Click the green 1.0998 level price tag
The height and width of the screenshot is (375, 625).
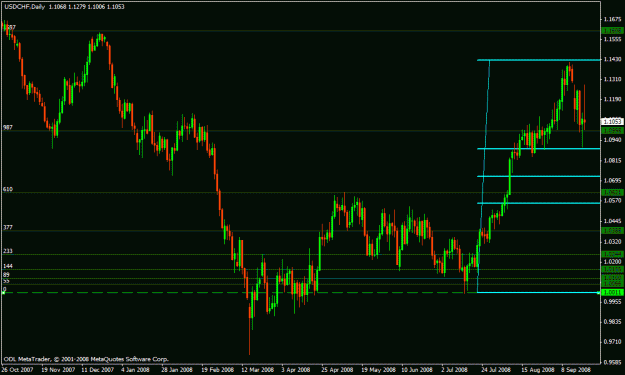click(x=612, y=131)
